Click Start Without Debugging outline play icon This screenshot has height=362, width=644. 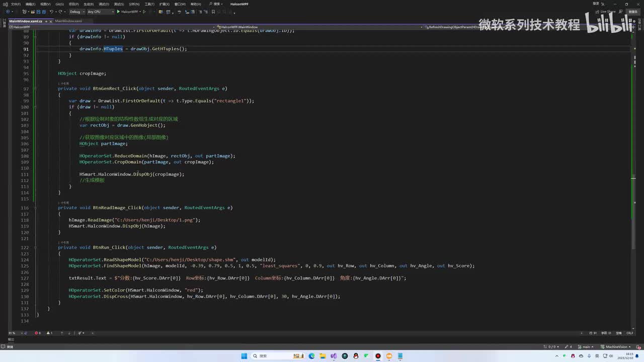click(x=144, y=12)
